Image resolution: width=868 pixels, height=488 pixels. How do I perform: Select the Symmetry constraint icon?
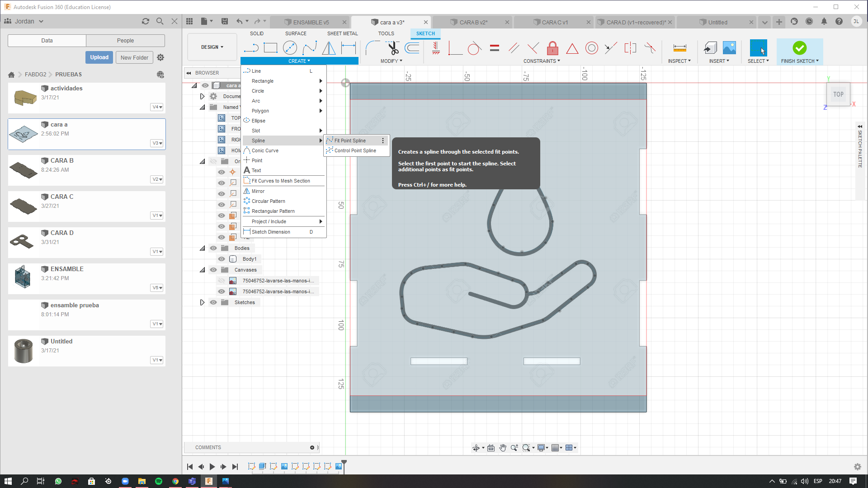point(630,48)
